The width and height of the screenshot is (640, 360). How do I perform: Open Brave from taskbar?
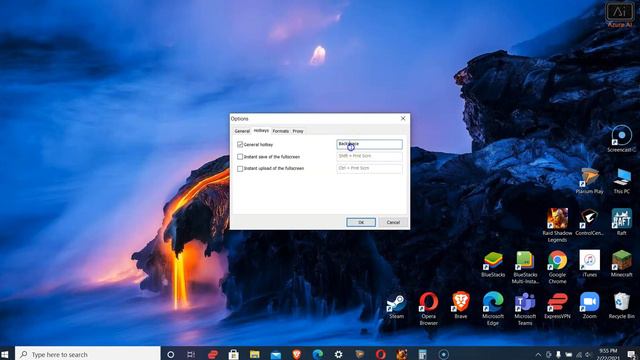point(297,354)
